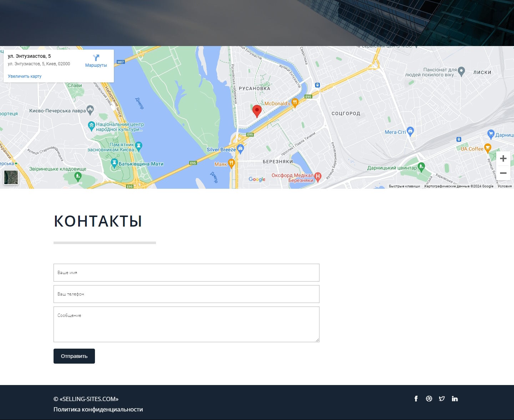Open Увеличить карту link
Image resolution: width=514 pixels, height=420 pixels.
[x=25, y=76]
